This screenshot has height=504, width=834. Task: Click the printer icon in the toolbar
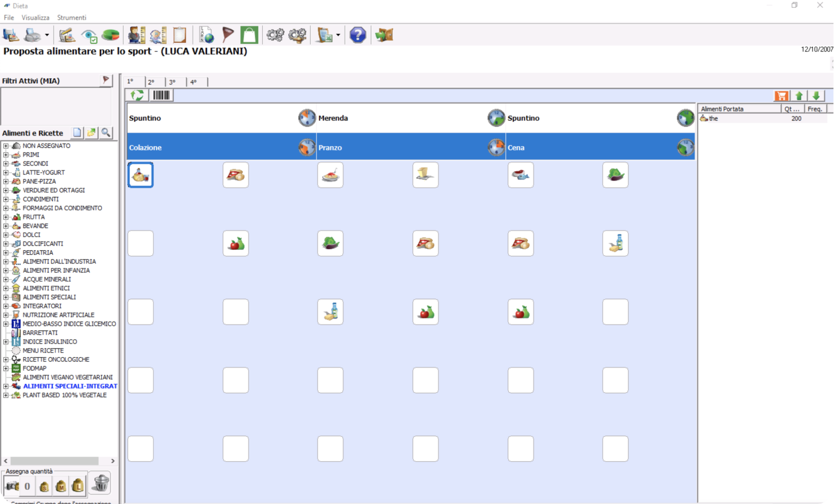tap(33, 35)
